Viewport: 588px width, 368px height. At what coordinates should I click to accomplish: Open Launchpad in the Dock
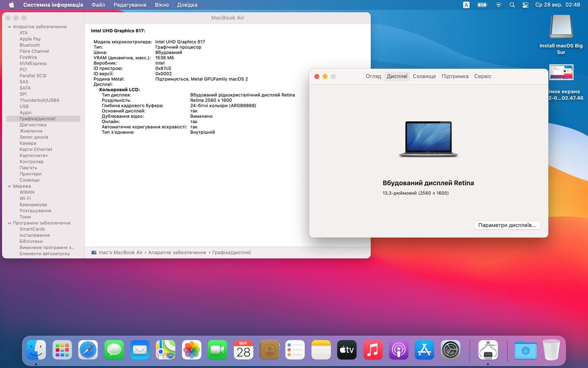pos(62,350)
